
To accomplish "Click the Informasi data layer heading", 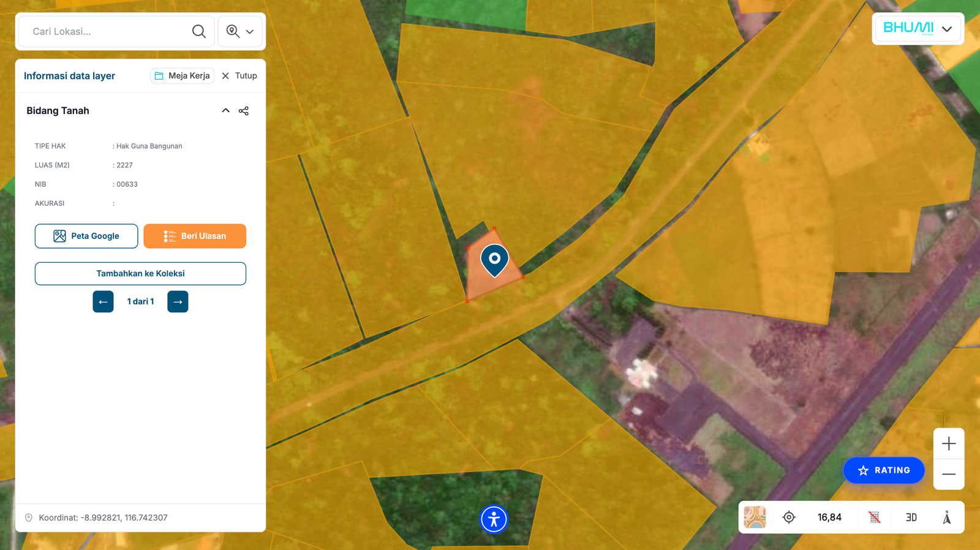I will coord(69,76).
